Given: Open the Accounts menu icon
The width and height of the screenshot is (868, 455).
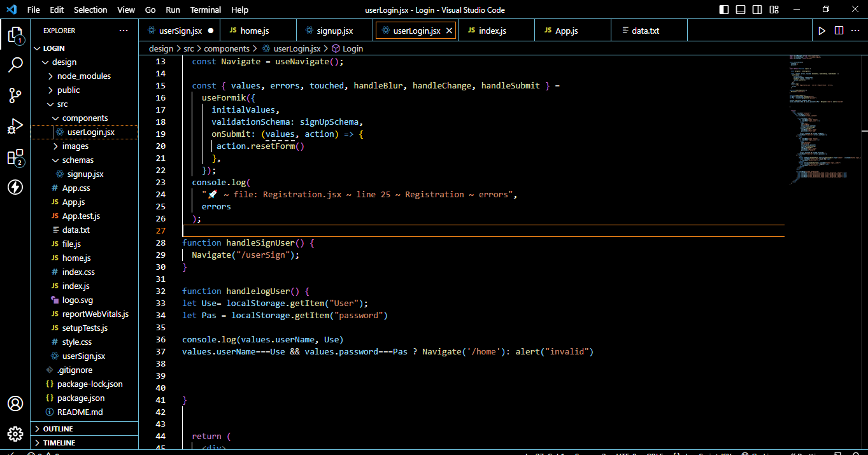Looking at the screenshot, I should (x=15, y=403).
